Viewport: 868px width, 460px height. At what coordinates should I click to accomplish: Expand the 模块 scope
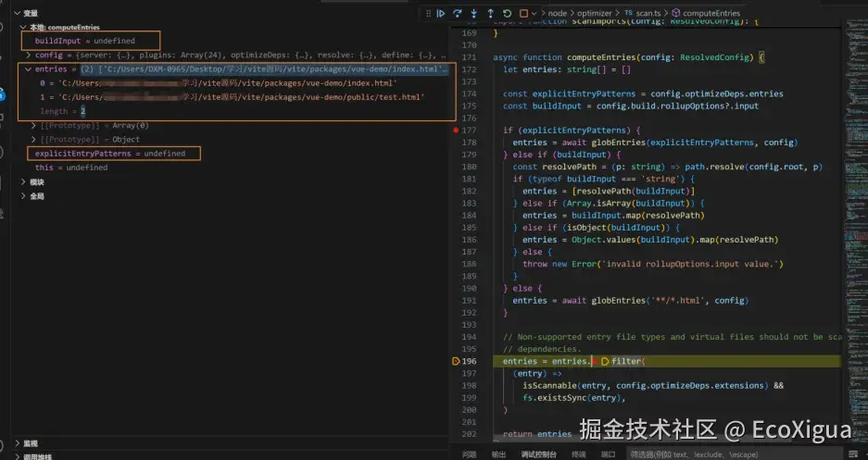pyautogui.click(x=23, y=182)
